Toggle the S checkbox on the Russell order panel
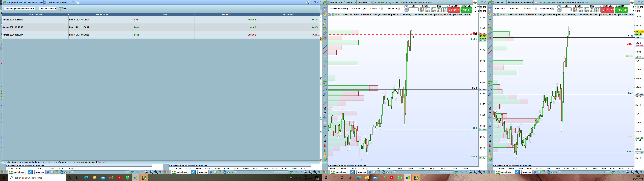 (476, 11)
